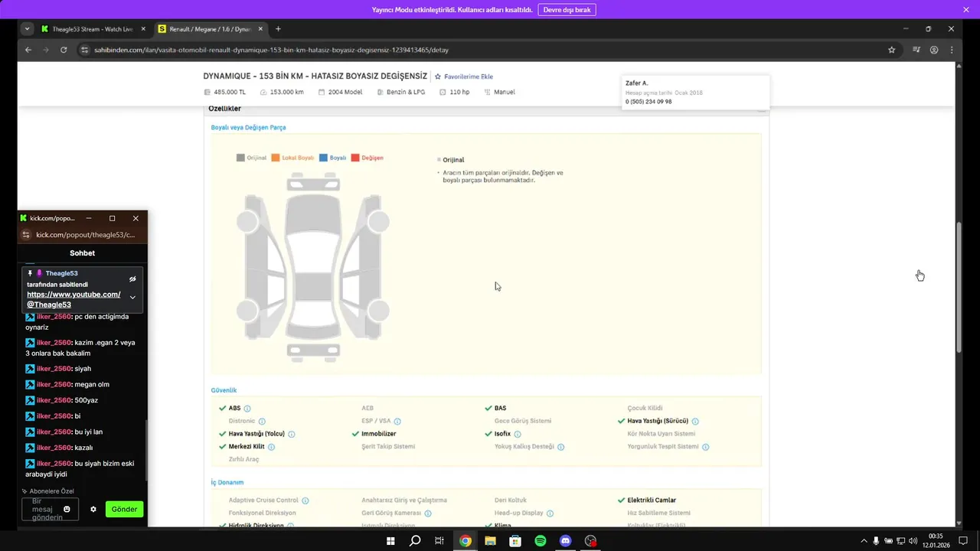The image size is (980, 551).
Task: Show info for Hava Yastığı (Yolcu)
Action: pos(292,434)
